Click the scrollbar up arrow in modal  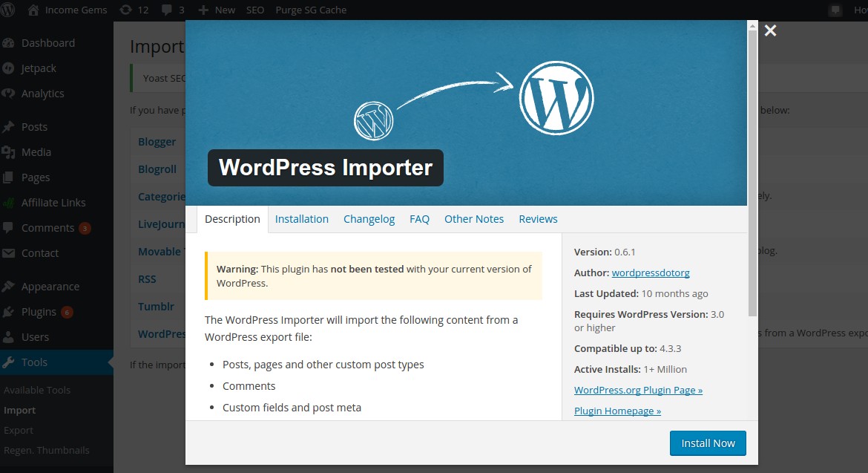752,25
